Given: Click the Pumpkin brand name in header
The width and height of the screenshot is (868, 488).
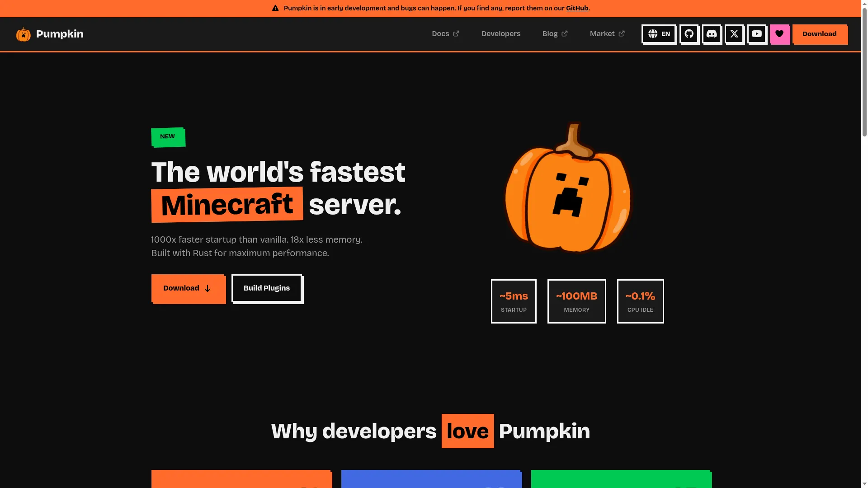Looking at the screenshot, I should (x=60, y=34).
